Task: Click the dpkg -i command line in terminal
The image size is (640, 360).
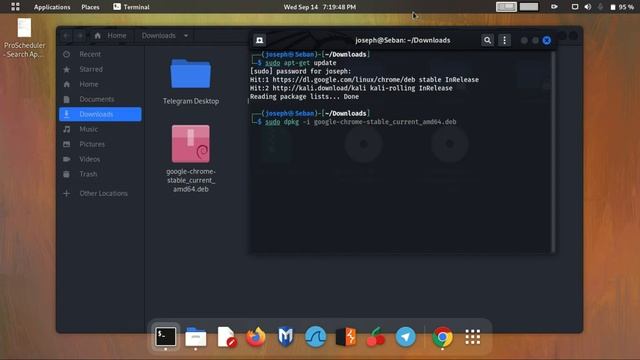Action: pos(361,122)
